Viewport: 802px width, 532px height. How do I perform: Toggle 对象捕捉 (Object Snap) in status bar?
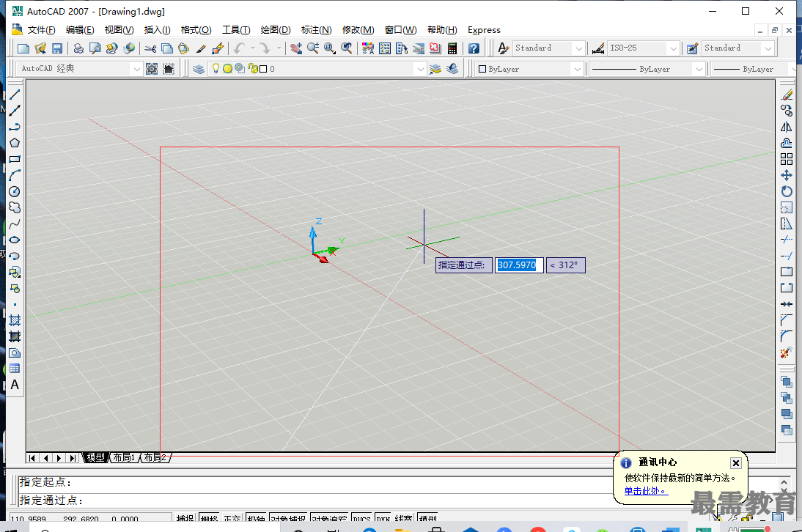pyautogui.click(x=288, y=517)
